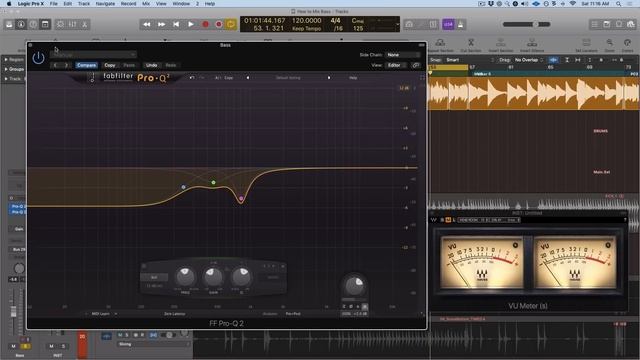This screenshot has height=360, width=640.
Task: Open the View Editor dropdown
Action: [396, 65]
